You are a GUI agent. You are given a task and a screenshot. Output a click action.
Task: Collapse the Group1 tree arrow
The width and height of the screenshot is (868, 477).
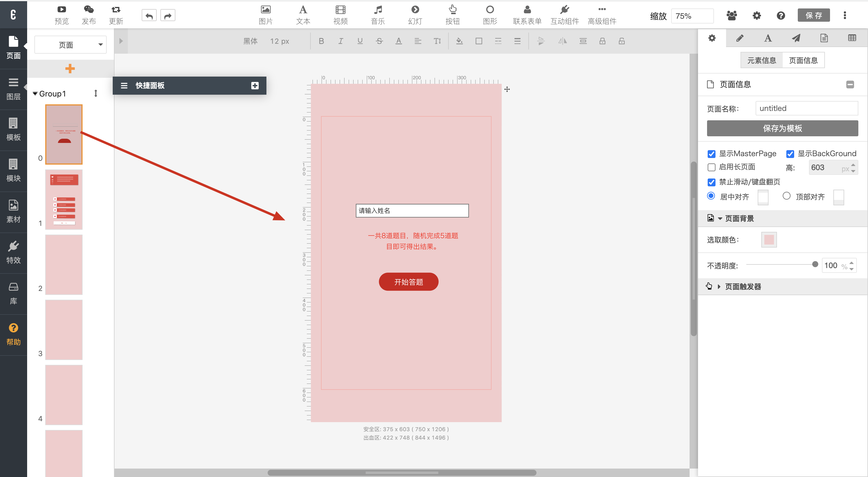pyautogui.click(x=35, y=94)
